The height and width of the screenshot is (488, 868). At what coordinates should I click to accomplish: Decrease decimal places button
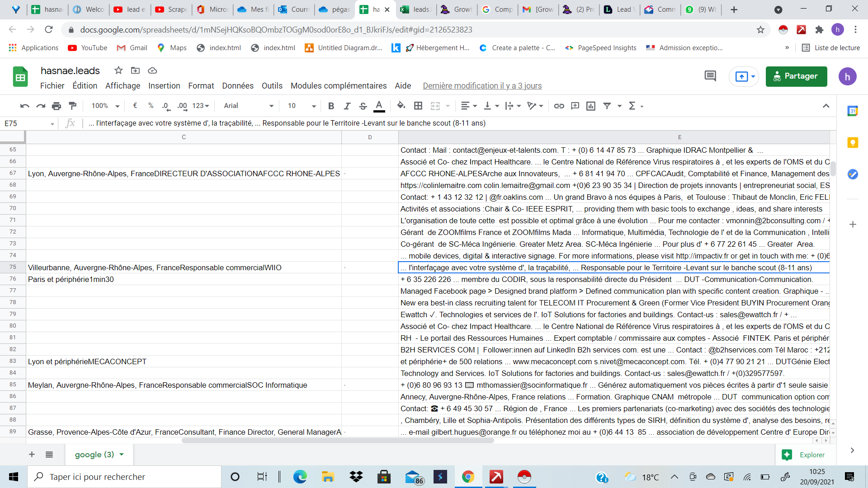point(166,106)
